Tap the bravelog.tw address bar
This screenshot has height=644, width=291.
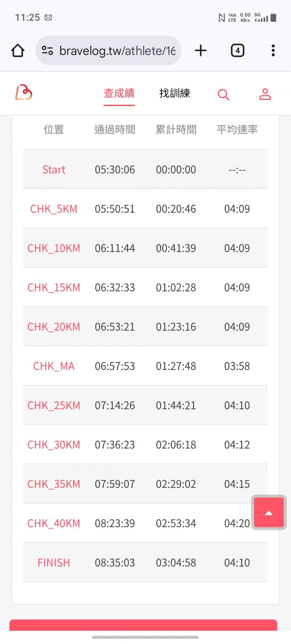click(116, 51)
